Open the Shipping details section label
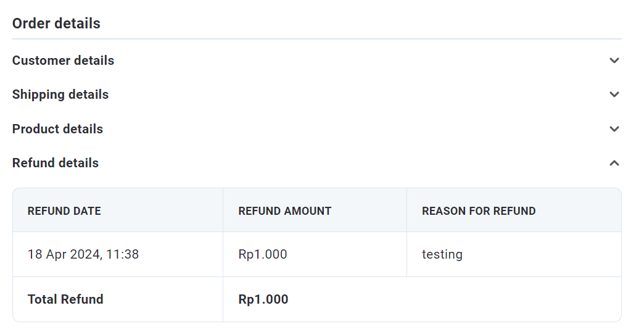The width and height of the screenshot is (644, 329). [x=60, y=94]
